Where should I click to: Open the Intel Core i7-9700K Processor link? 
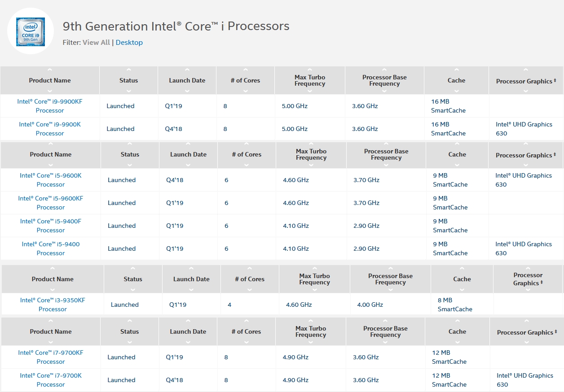pyautogui.click(x=51, y=380)
